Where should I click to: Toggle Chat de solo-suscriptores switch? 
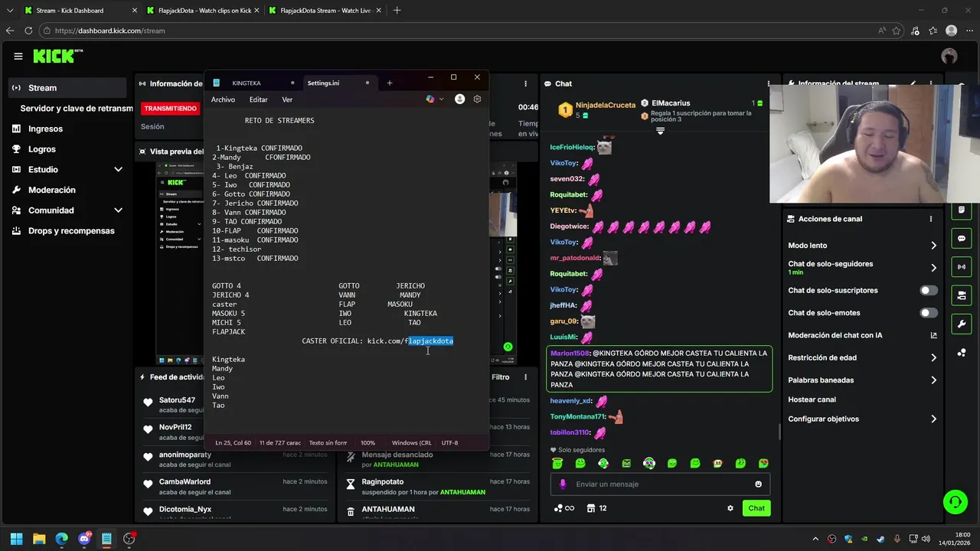click(x=929, y=291)
